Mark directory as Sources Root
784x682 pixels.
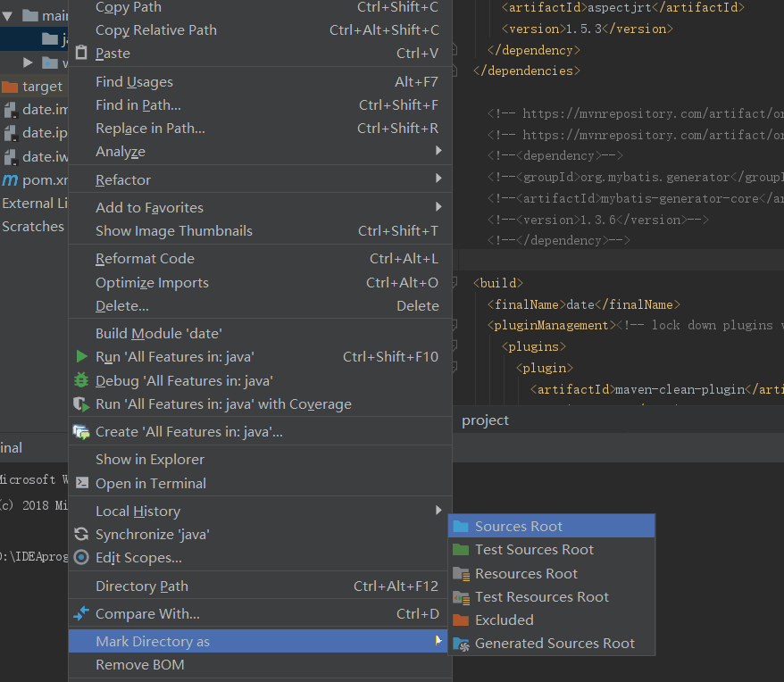(552, 526)
